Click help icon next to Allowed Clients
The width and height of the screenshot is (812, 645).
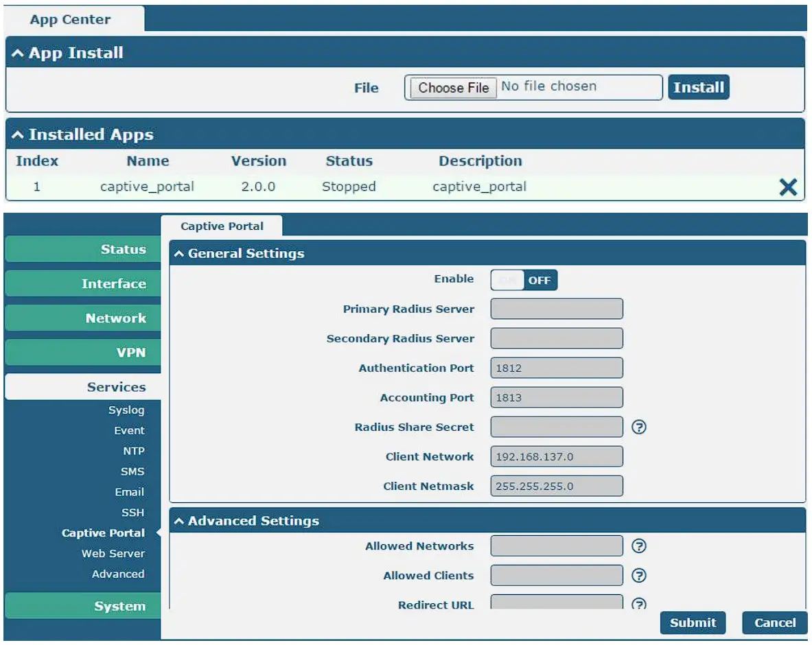pos(639,576)
